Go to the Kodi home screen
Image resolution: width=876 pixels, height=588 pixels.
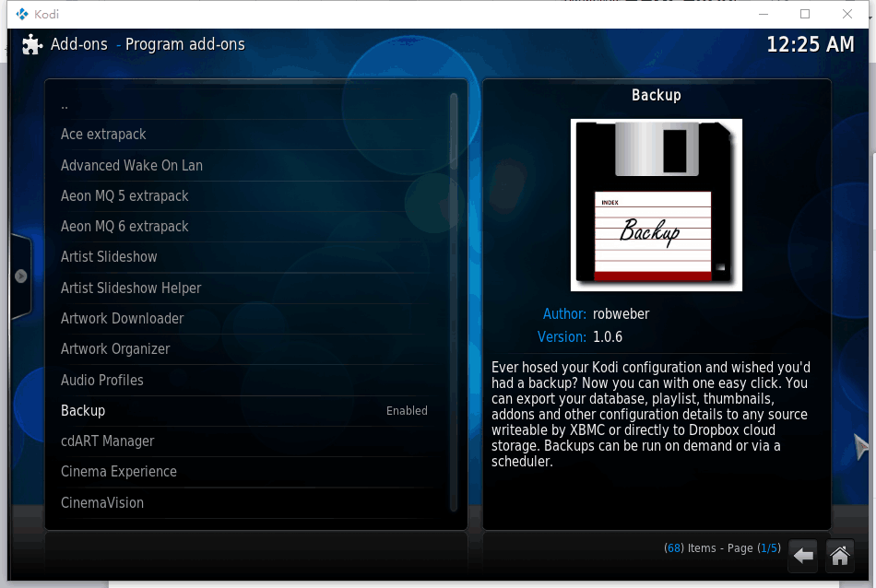(x=839, y=556)
